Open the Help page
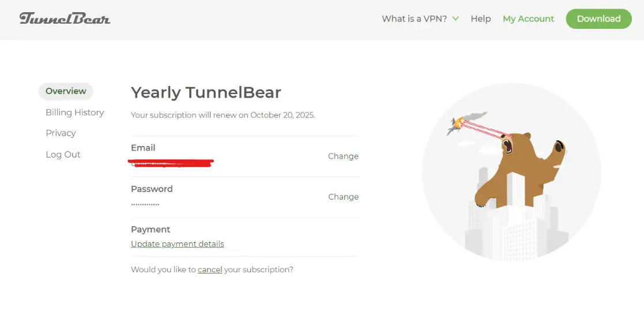This screenshot has height=311, width=644. [480, 18]
